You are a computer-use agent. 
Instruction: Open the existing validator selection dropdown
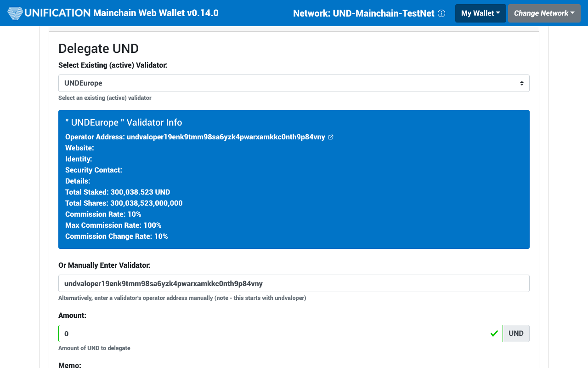coord(294,83)
